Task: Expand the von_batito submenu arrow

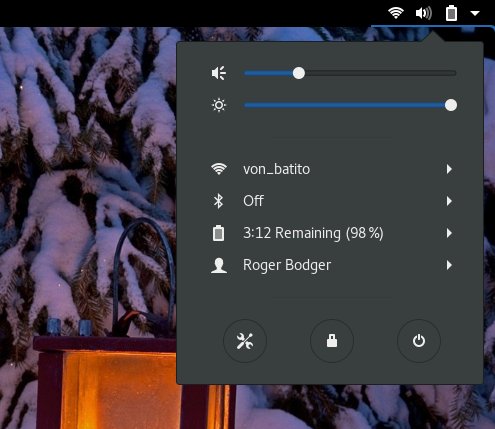Action: click(x=449, y=169)
